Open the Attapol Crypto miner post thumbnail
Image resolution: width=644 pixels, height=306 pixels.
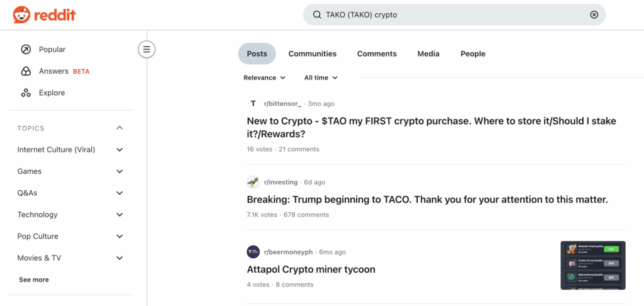pos(592,265)
